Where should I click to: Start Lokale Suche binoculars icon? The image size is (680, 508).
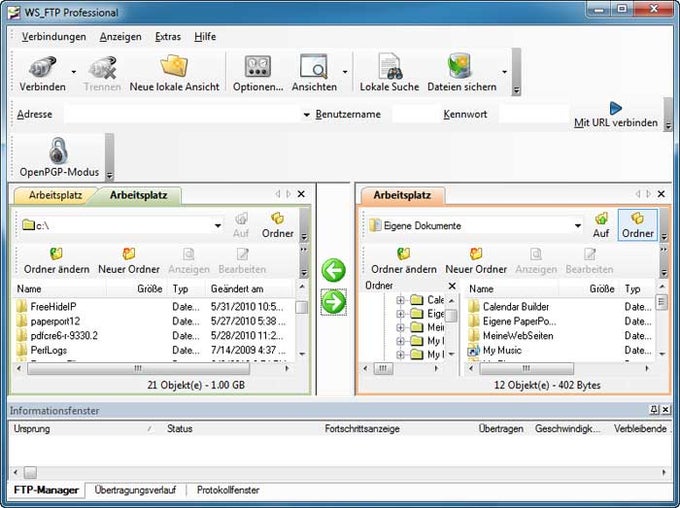pos(389,66)
